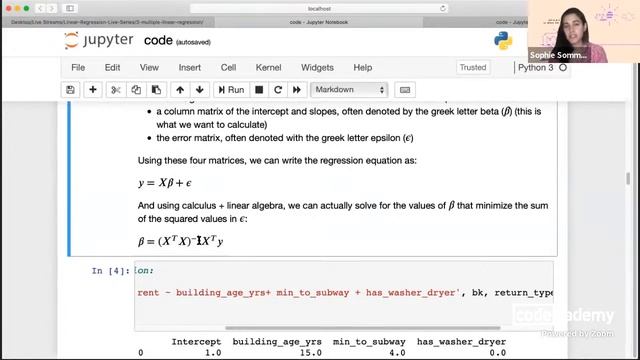Screen dimensions: 640x360
Task: Click the browser forward arrow
Action: pyautogui.click(x=52, y=8)
